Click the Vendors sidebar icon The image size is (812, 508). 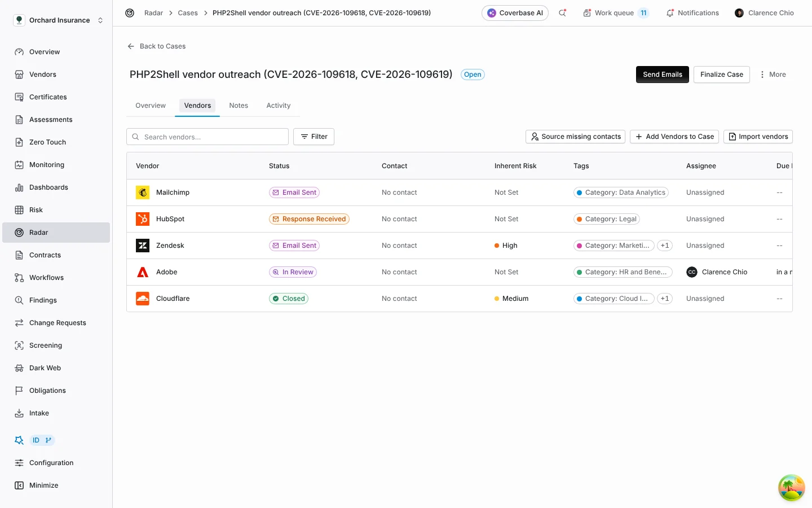tap(19, 75)
